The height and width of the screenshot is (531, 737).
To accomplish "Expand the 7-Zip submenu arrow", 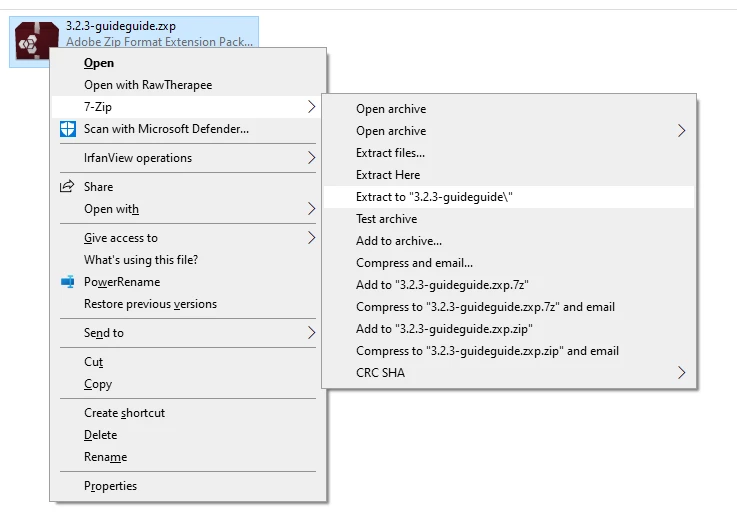I will click(311, 107).
